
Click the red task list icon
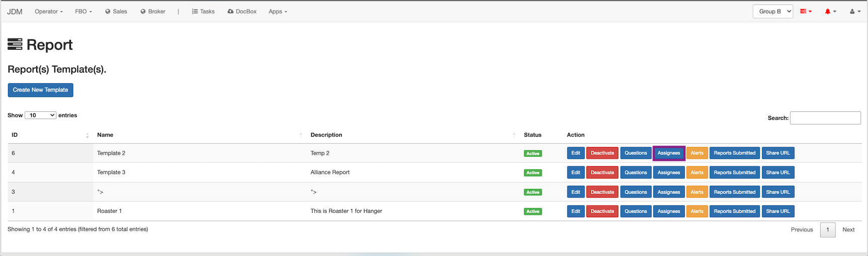tap(806, 12)
